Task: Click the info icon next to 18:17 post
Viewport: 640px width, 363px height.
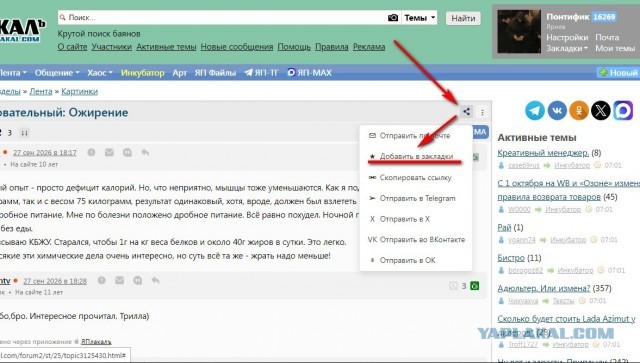Action: pos(91,152)
